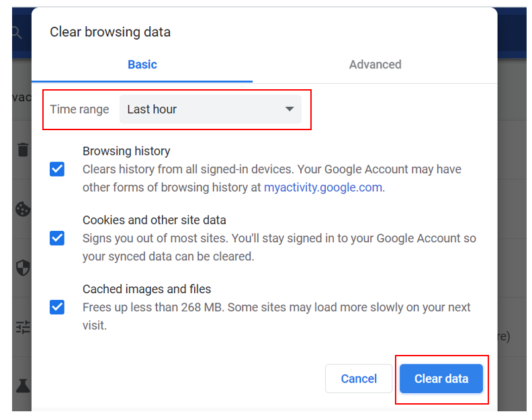Image resolution: width=532 pixels, height=420 pixels.
Task: Open the myactivity.google.com link
Action: [x=323, y=187]
